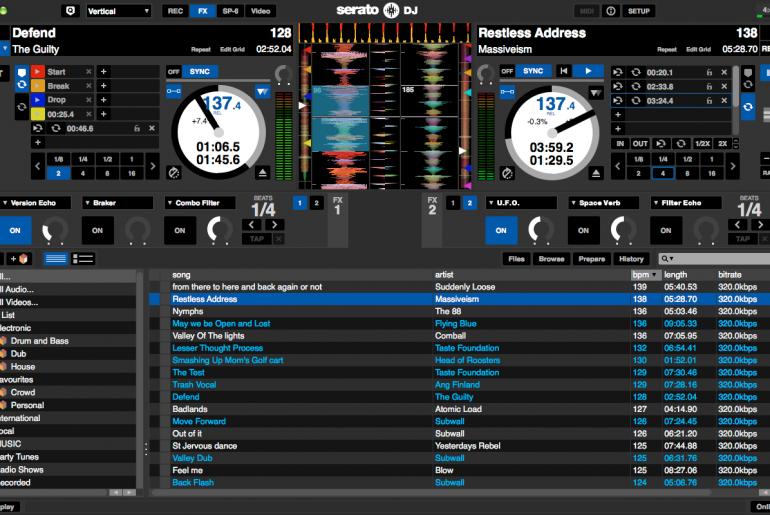Enable the Braker effect ON button
The image size is (770, 515).
(98, 230)
